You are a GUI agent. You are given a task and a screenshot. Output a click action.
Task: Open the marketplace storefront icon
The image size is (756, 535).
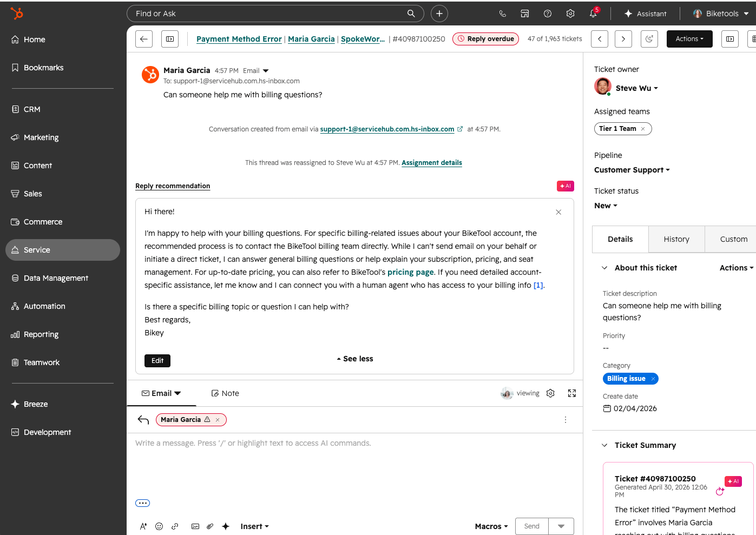tap(525, 14)
